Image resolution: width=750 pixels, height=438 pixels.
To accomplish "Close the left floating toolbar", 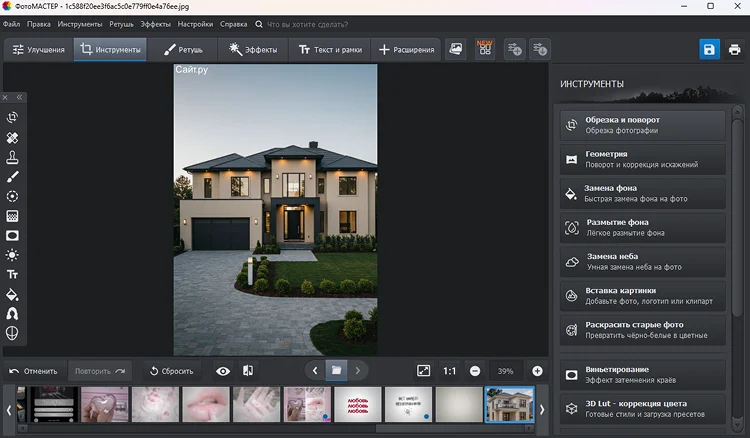I will (5, 98).
